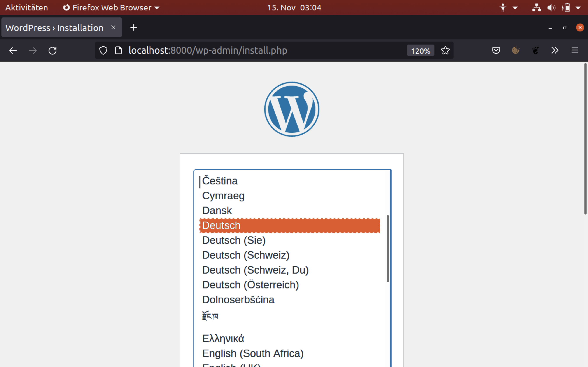Select Deutsch (Österreich) language option
This screenshot has height=367, width=588.
tap(251, 285)
